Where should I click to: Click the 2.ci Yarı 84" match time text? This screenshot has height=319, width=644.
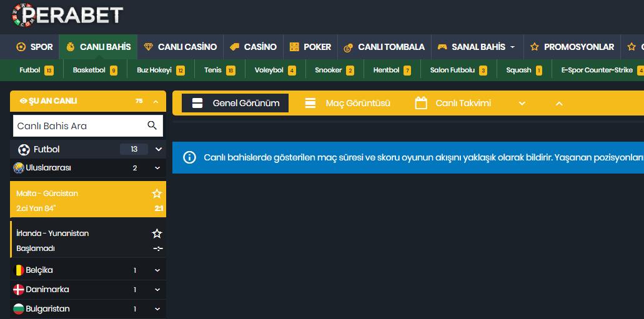pos(36,209)
